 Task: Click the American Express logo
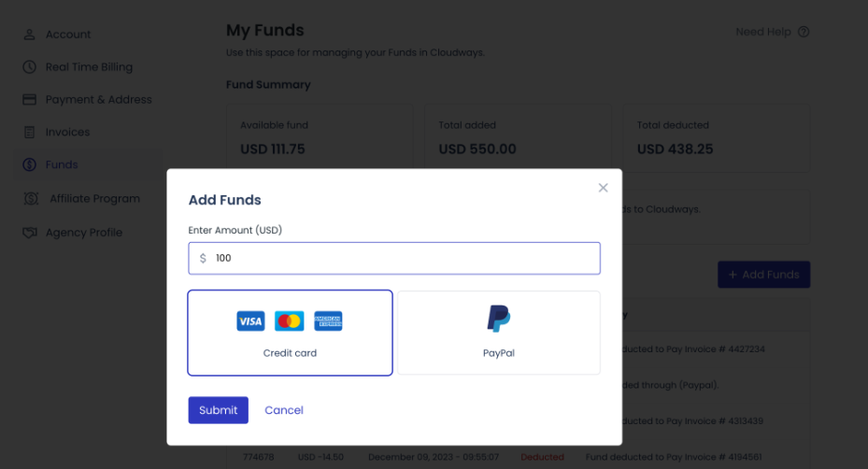tap(328, 321)
